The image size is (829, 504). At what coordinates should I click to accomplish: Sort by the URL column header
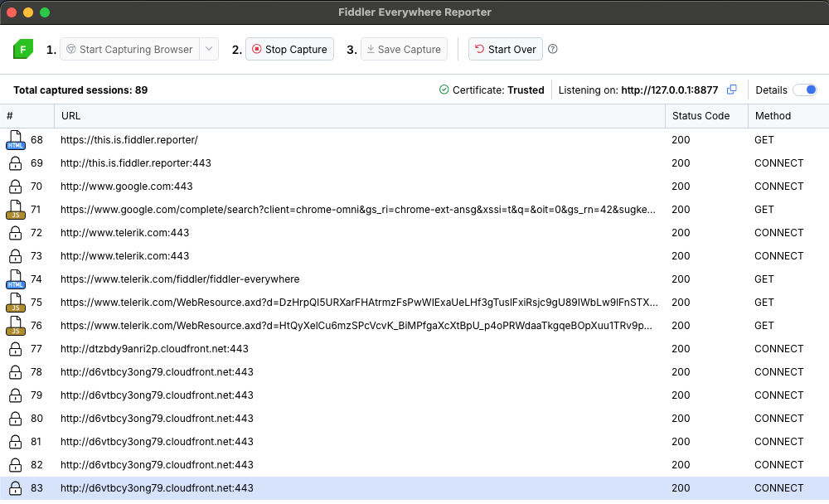click(70, 116)
